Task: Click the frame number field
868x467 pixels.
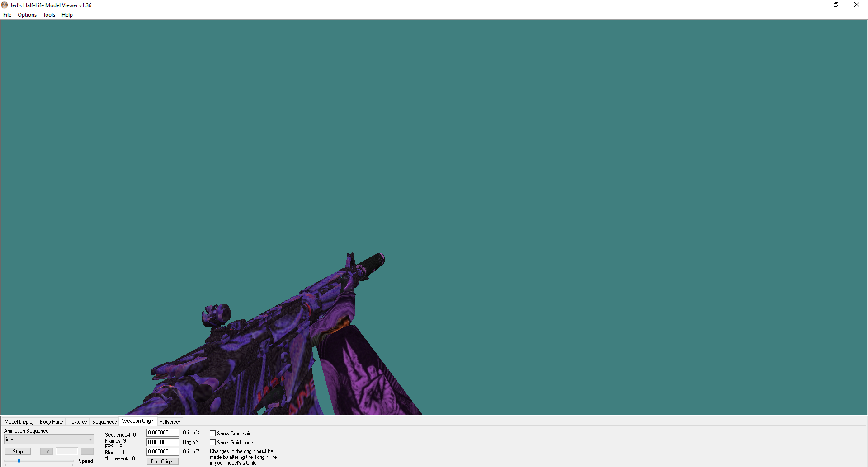Action: pyautogui.click(x=67, y=451)
